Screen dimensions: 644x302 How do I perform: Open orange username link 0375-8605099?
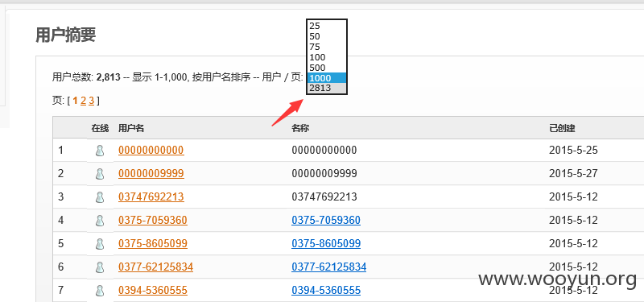pyautogui.click(x=153, y=244)
